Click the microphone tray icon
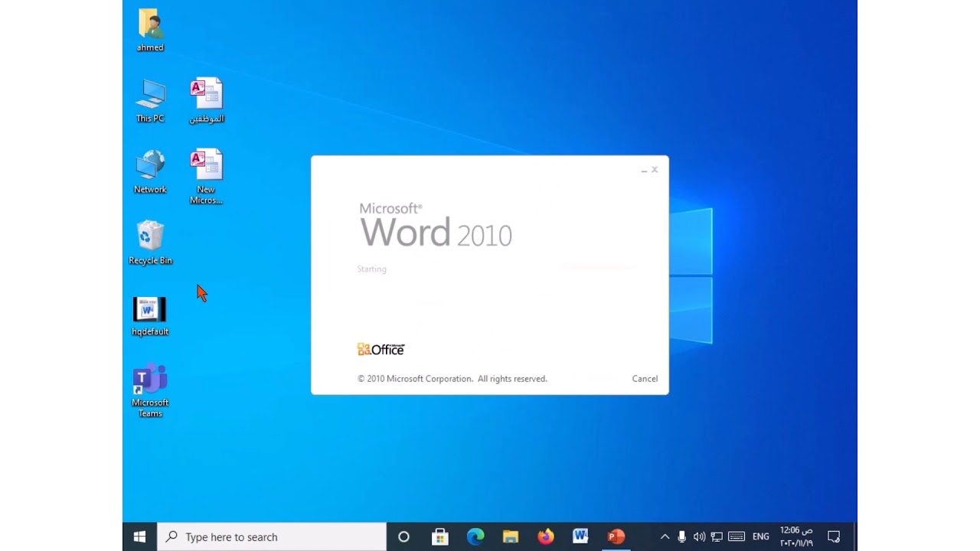Screen dimensions: 980x551 tap(681, 536)
